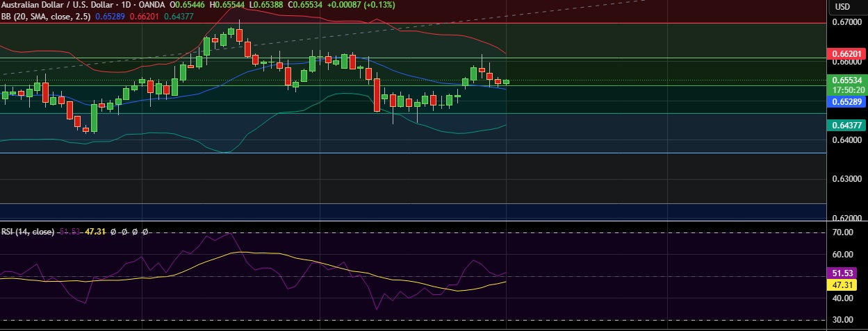The width and height of the screenshot is (868, 331).
Task: Click the red 0.66201 upper band price label
Action: (845, 53)
